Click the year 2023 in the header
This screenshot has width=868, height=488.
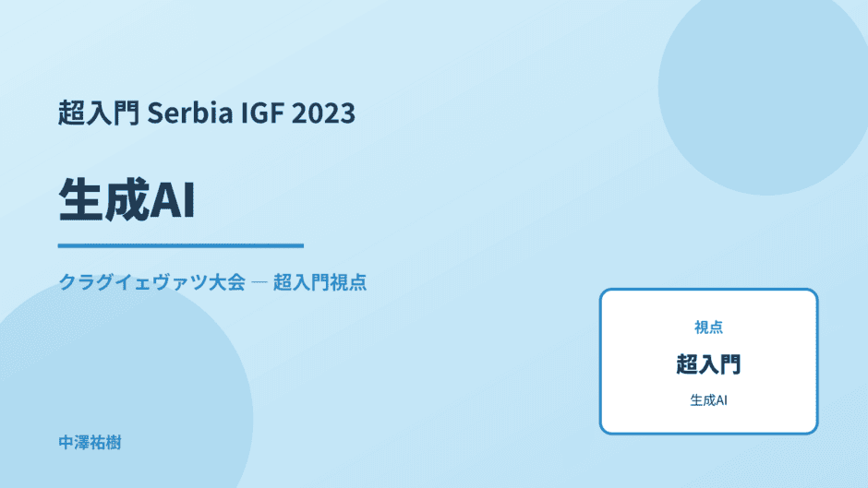tap(323, 113)
